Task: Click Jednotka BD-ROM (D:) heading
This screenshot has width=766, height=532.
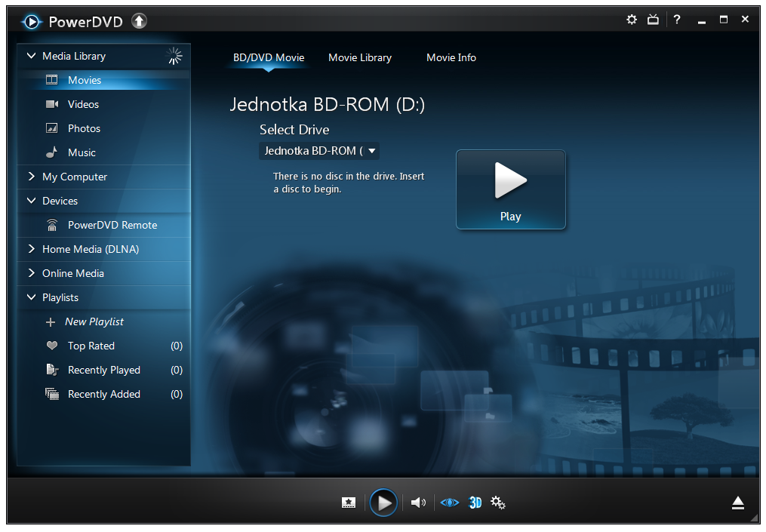Action: tap(328, 105)
